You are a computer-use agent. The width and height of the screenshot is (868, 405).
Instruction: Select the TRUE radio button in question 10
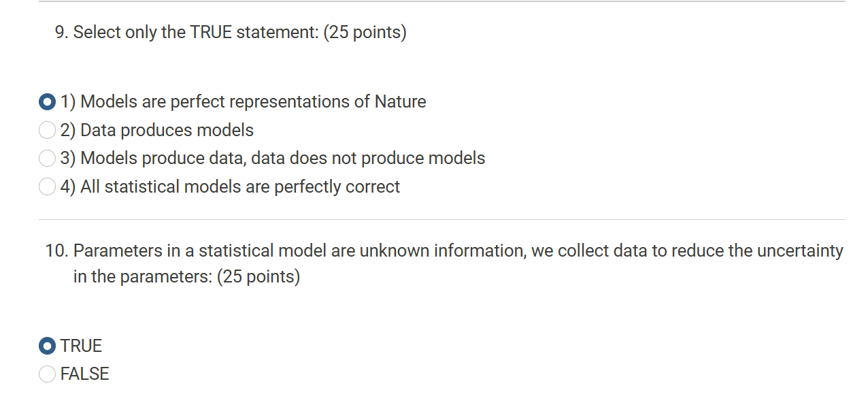[47, 346]
